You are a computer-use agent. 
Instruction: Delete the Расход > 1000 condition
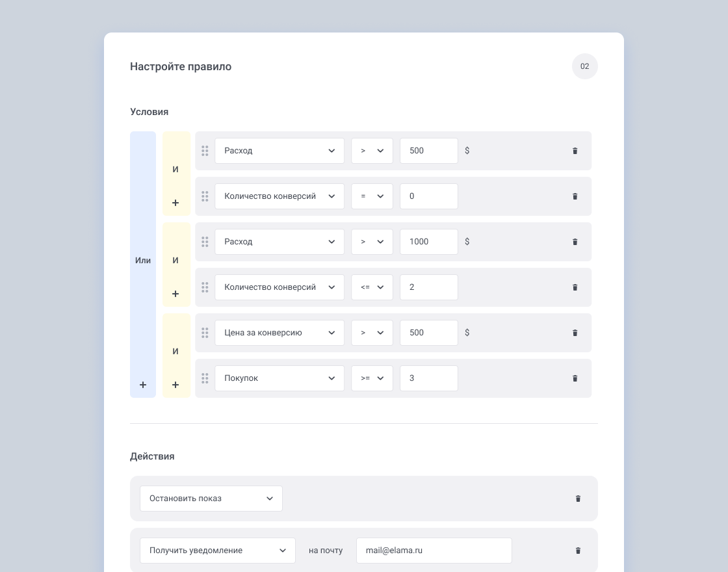tap(575, 242)
